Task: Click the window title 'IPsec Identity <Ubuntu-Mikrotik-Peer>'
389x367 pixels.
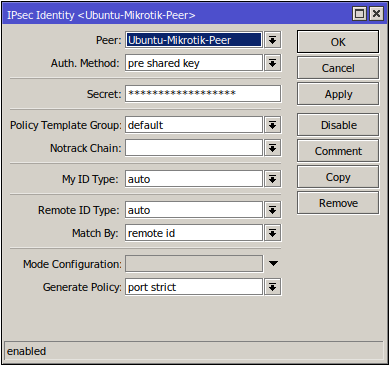Action: (x=101, y=15)
